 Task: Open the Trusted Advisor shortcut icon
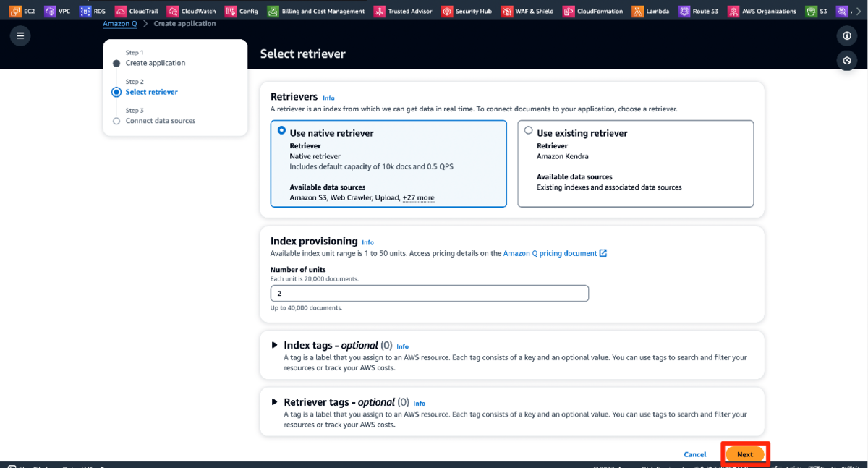click(x=380, y=12)
